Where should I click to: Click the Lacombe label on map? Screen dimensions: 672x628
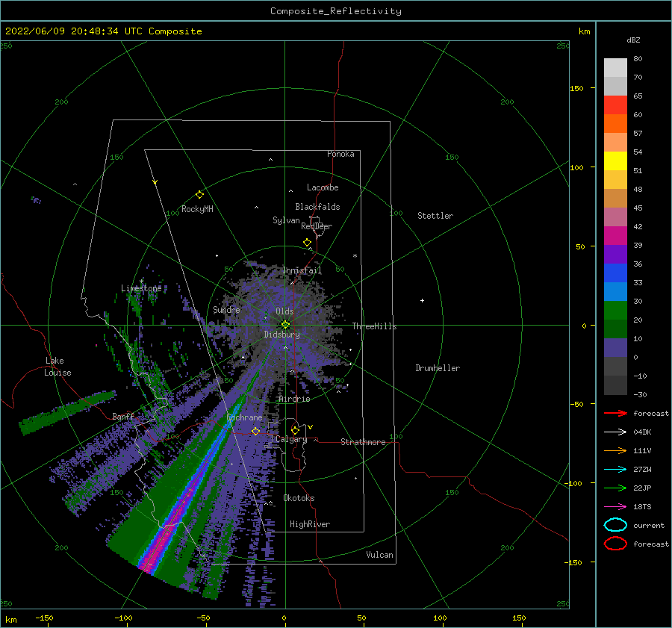pyautogui.click(x=323, y=187)
